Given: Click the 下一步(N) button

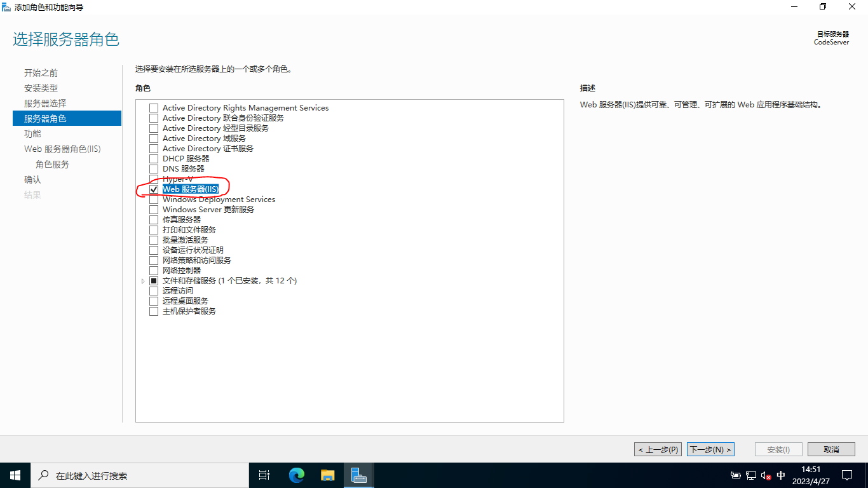Looking at the screenshot, I should pyautogui.click(x=710, y=449).
